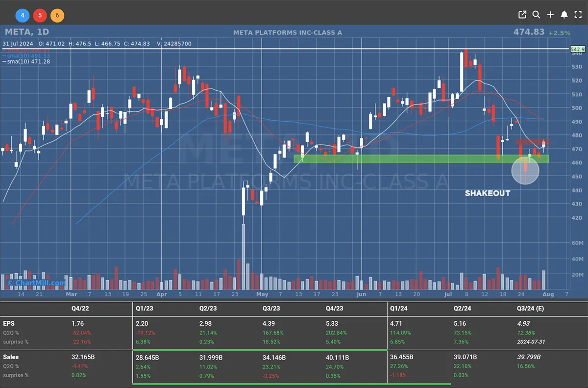Viewport: 588px width, 388px height.
Task: Toggle visibility of the sma(10) indicator
Action: pos(27,61)
